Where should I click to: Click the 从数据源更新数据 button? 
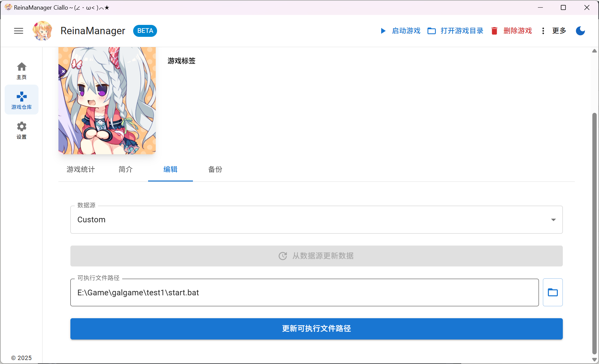click(316, 256)
